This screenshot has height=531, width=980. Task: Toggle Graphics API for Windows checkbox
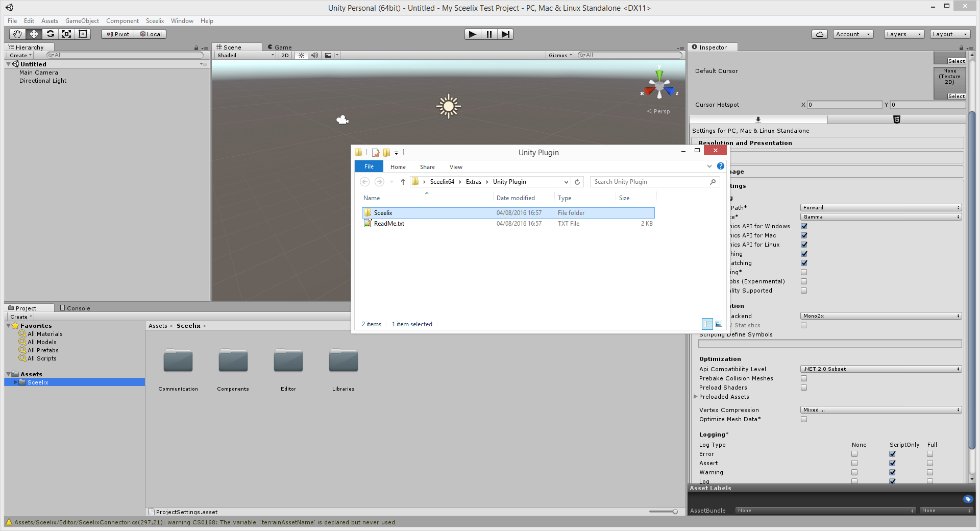[804, 226]
